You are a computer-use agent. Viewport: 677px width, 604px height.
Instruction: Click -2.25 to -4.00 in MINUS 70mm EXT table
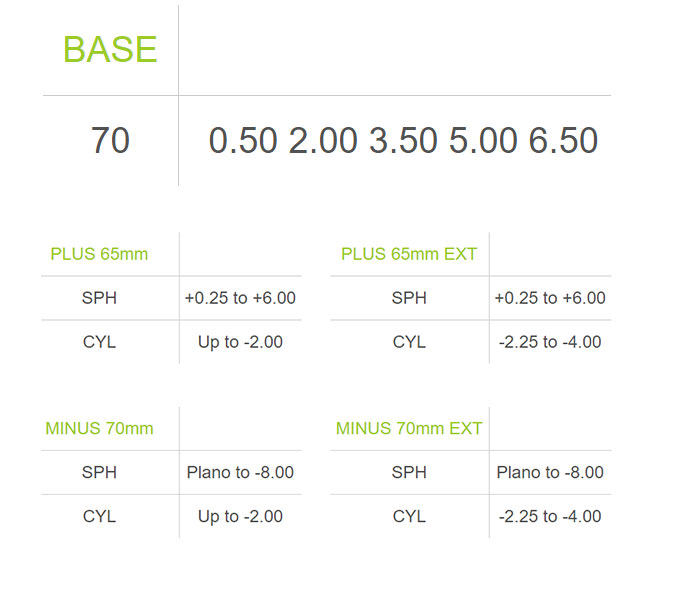click(550, 516)
